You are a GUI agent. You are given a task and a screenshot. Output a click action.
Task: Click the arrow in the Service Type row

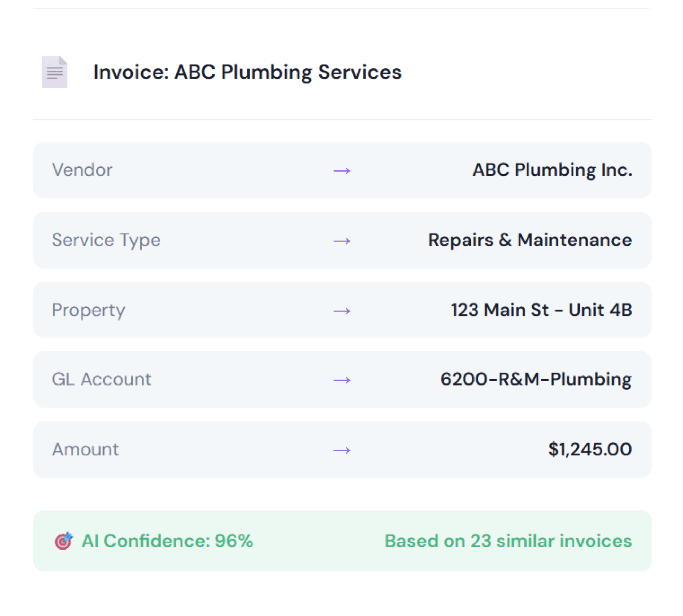pos(342,241)
